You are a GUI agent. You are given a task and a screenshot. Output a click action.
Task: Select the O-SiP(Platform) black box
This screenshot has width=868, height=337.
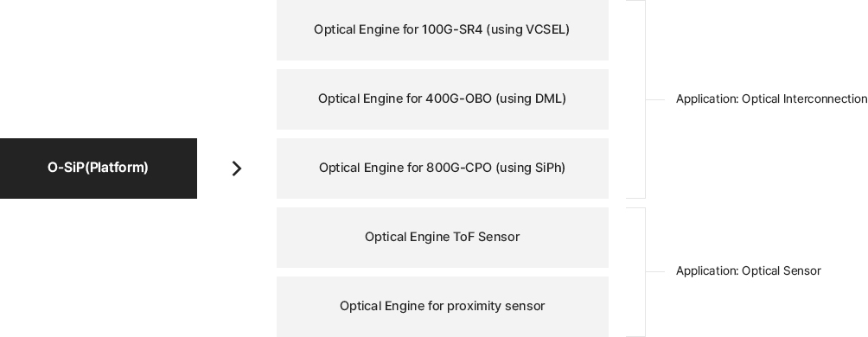click(x=99, y=168)
